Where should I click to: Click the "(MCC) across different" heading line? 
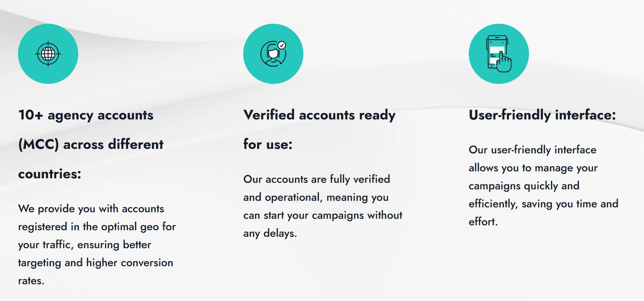tap(91, 145)
